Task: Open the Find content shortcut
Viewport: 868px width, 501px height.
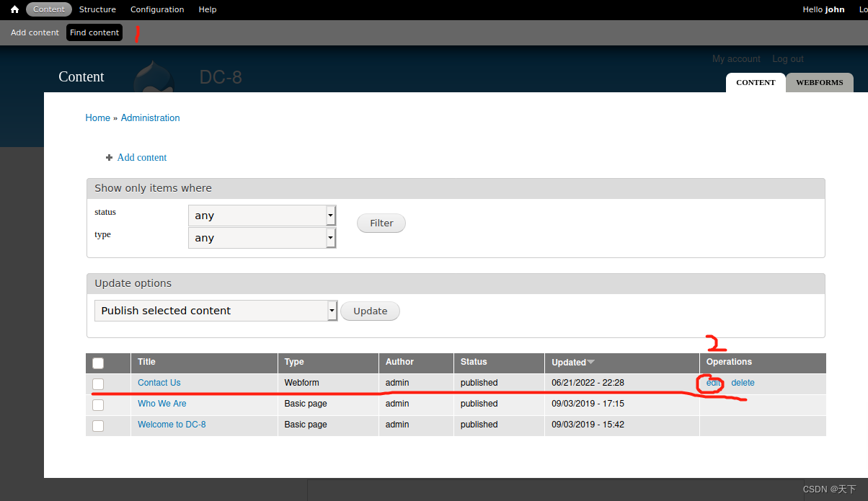Action: coord(94,32)
